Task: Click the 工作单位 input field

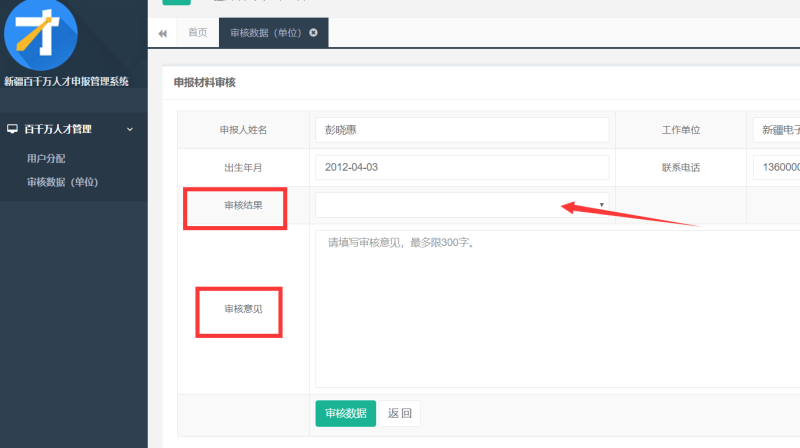Action: point(775,130)
